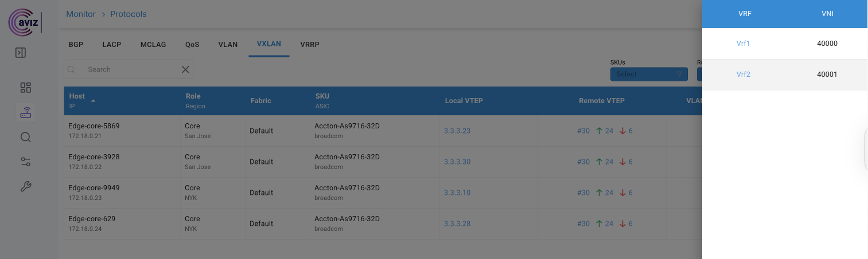Toggle the sidebar collapse icon

point(21,53)
